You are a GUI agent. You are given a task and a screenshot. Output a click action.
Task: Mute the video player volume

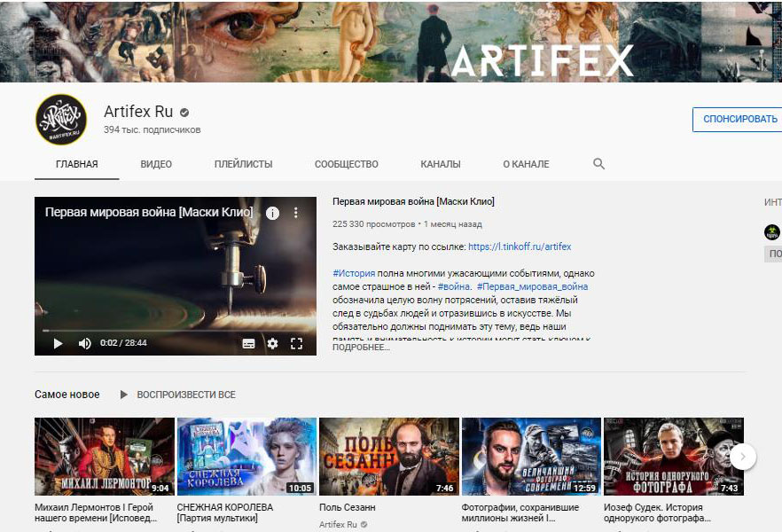click(85, 343)
